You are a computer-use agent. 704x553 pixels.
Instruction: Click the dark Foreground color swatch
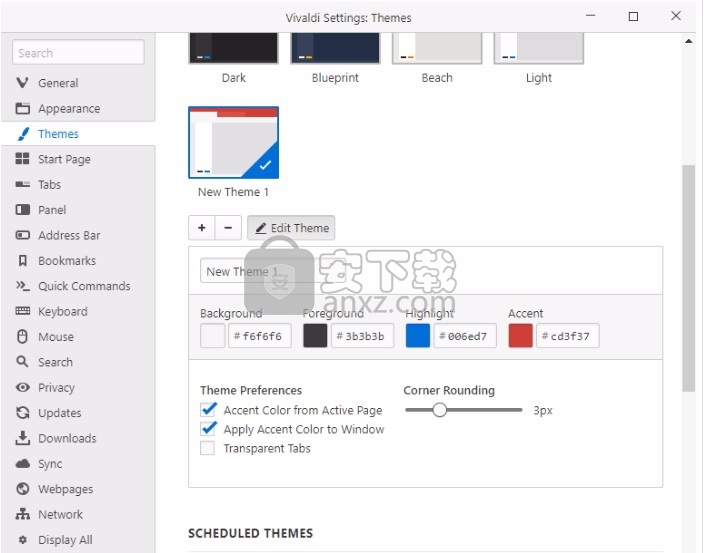pos(315,336)
